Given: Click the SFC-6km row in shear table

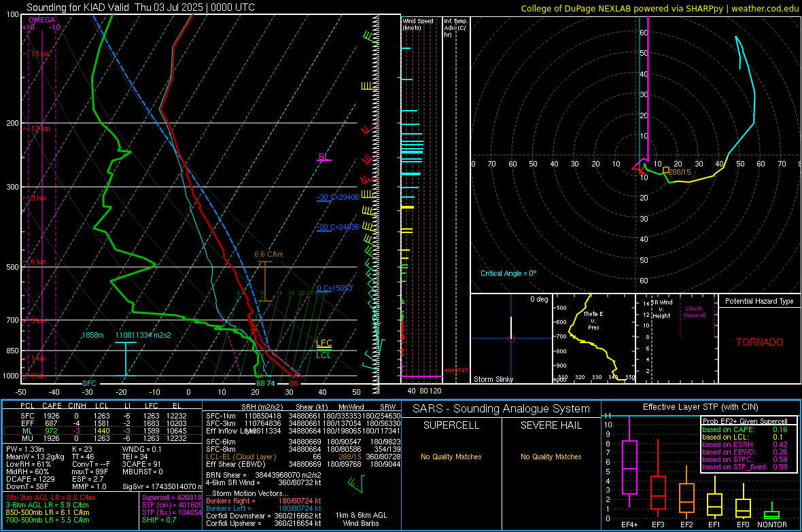Looking at the screenshot, I should (303, 442).
